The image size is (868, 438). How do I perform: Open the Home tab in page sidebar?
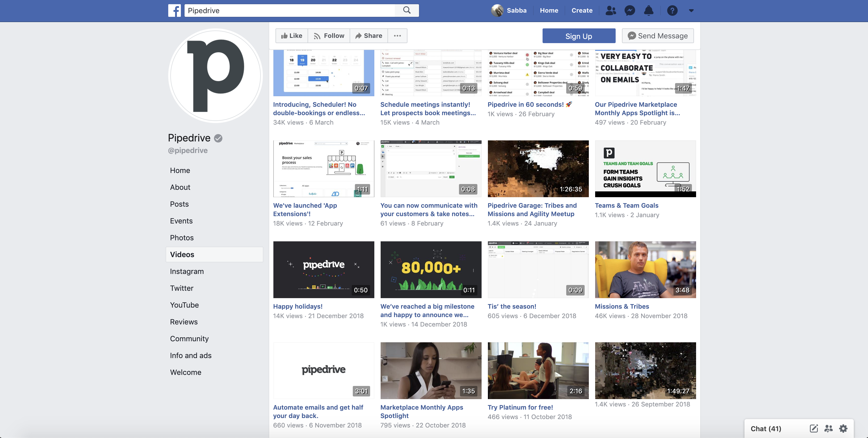(180, 170)
